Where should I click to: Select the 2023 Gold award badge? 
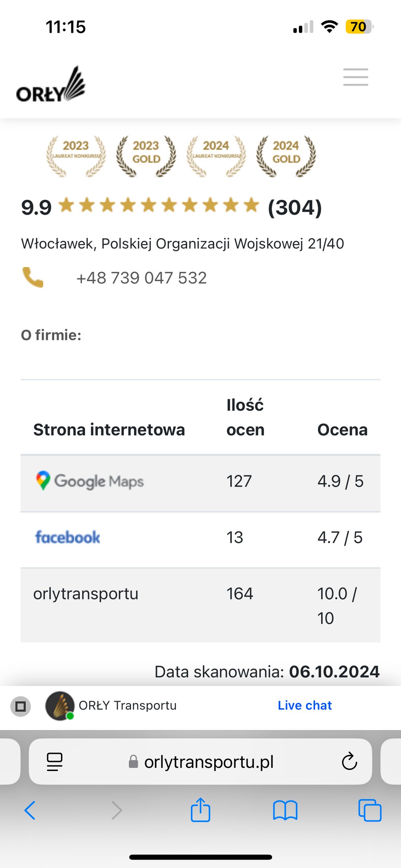[x=146, y=156]
